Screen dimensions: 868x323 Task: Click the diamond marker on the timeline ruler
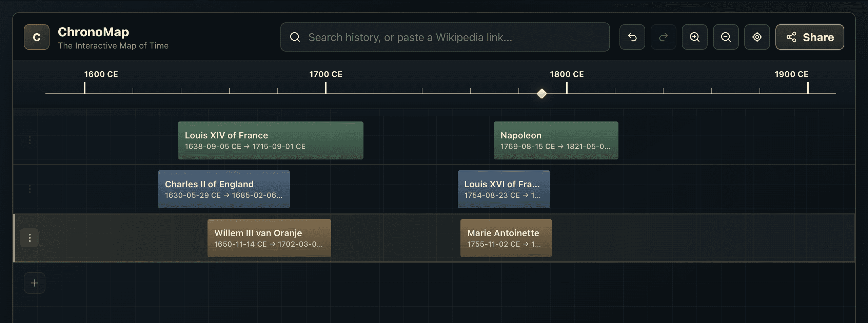tap(542, 94)
